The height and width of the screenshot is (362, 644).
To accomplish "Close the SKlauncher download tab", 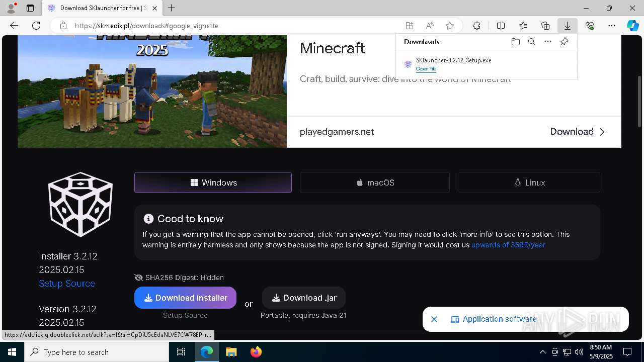I will [155, 8].
